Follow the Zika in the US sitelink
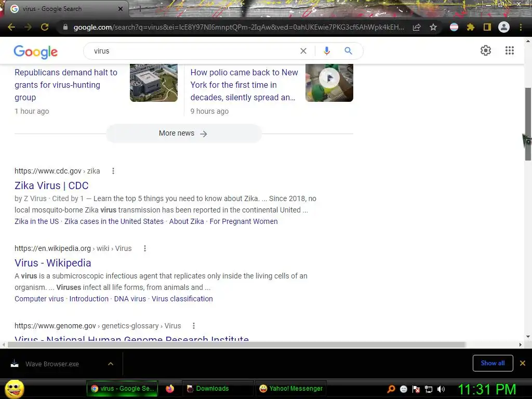532x399 pixels. pyautogui.click(x=37, y=221)
